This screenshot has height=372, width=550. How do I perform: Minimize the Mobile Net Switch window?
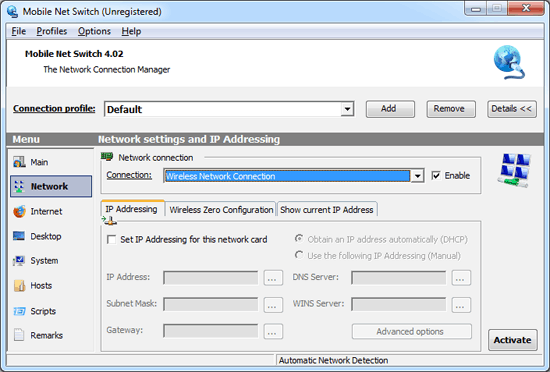click(476, 8)
